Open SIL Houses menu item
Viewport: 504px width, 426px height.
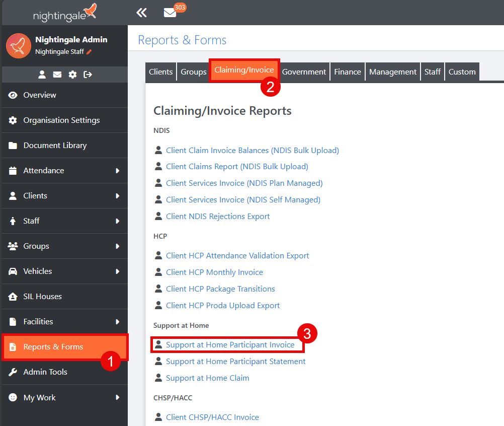click(65, 296)
